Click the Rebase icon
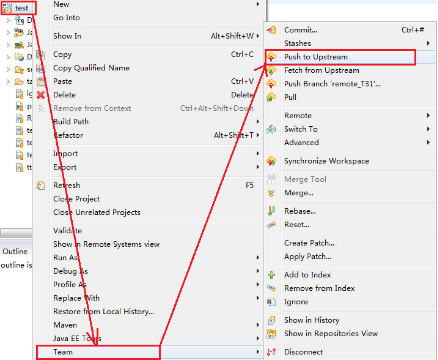This screenshot has width=438, height=360. tap(272, 211)
